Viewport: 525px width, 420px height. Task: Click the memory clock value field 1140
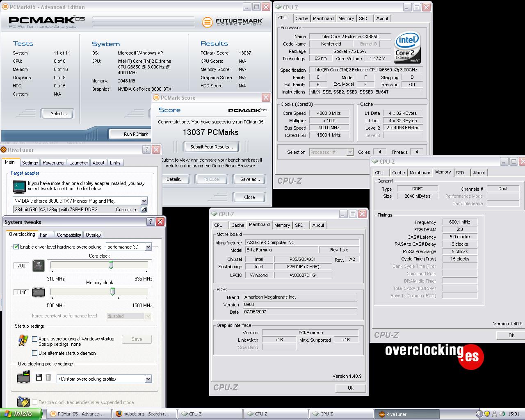pos(21,292)
